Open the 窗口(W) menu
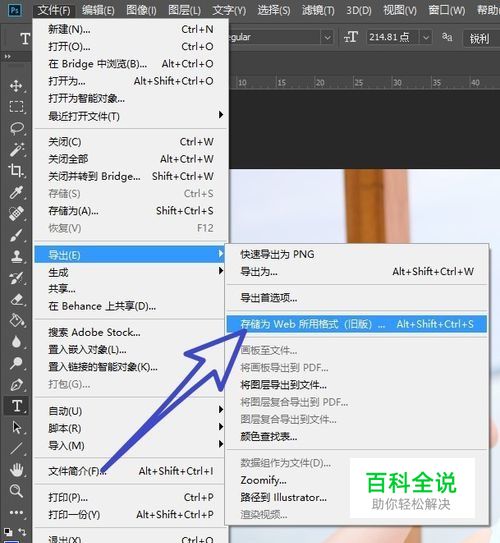 tap(447, 10)
